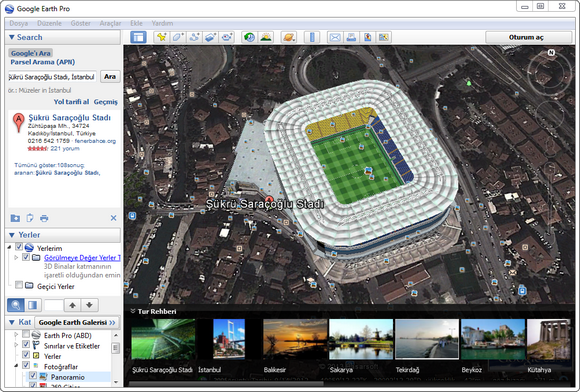Toggle the Panoramio layer checkbox
This screenshot has width=580, height=392.
tap(33, 376)
